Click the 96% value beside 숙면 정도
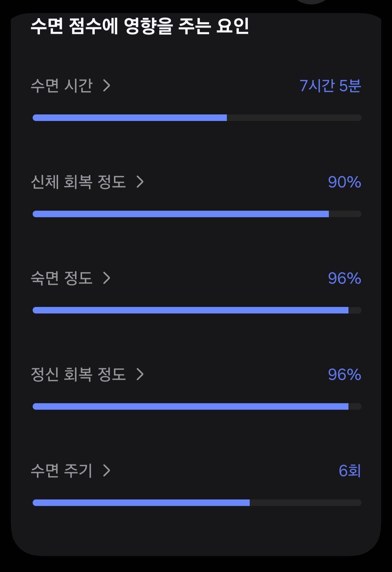The image size is (392, 572). click(x=344, y=278)
